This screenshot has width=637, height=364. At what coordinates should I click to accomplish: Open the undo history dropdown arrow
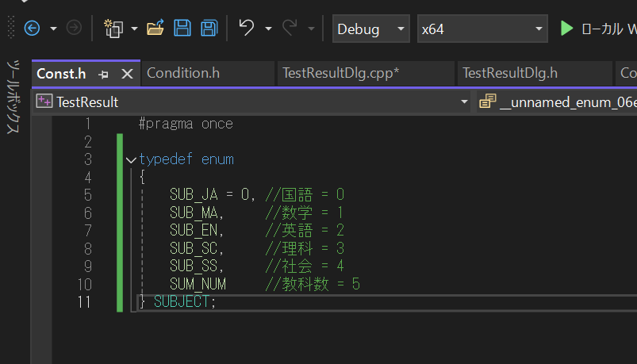[267, 29]
